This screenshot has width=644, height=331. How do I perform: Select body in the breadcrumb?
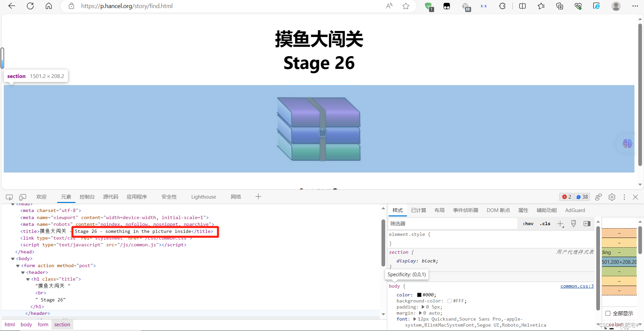26,325
